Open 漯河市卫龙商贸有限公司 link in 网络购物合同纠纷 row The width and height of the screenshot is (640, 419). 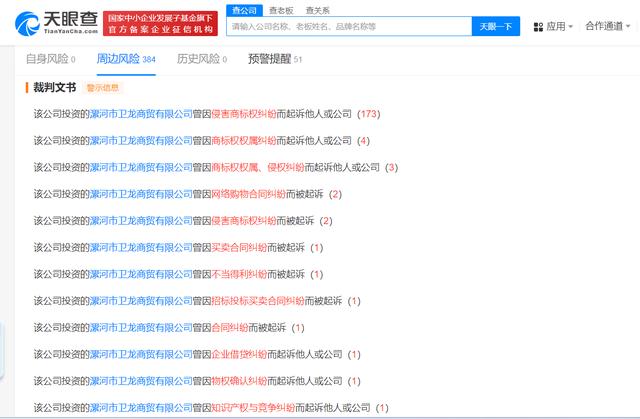coord(141,194)
